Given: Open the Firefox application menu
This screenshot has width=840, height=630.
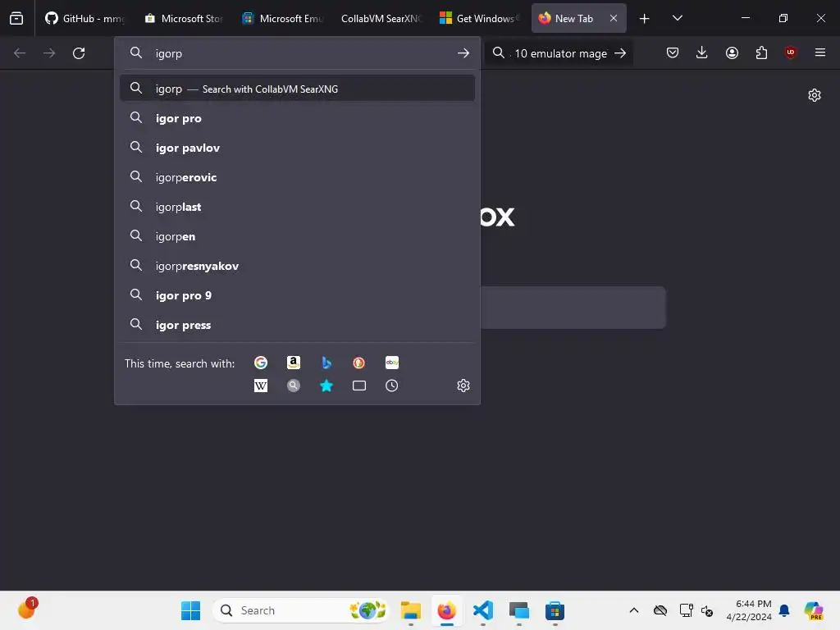Looking at the screenshot, I should pyautogui.click(x=820, y=52).
